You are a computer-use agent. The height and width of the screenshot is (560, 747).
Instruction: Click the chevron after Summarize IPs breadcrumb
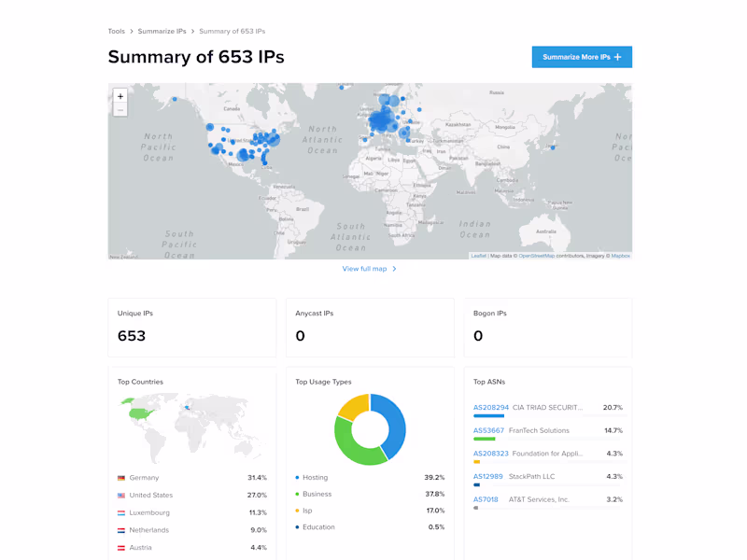pyautogui.click(x=193, y=31)
